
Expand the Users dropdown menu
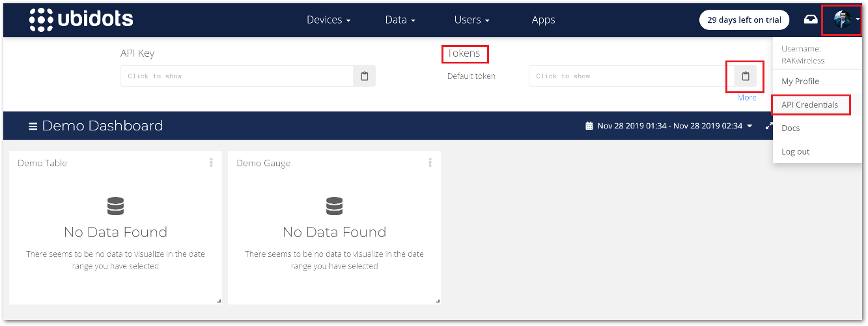click(472, 20)
